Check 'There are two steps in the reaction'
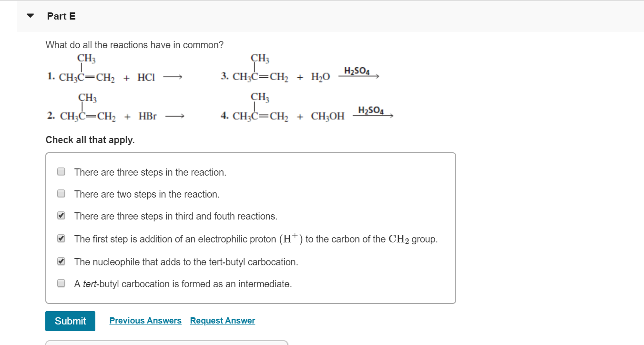Screen dimensions: 644x345 [61, 194]
